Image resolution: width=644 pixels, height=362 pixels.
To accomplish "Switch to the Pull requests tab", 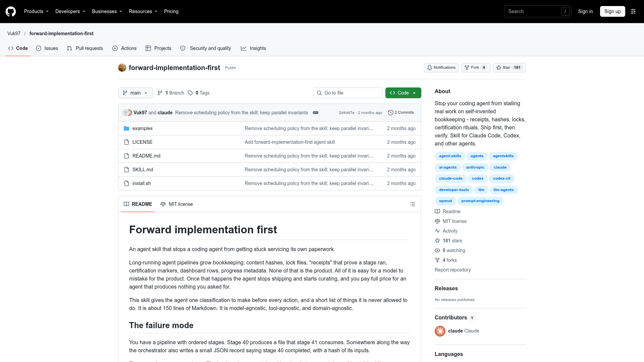I will pyautogui.click(x=85, y=48).
